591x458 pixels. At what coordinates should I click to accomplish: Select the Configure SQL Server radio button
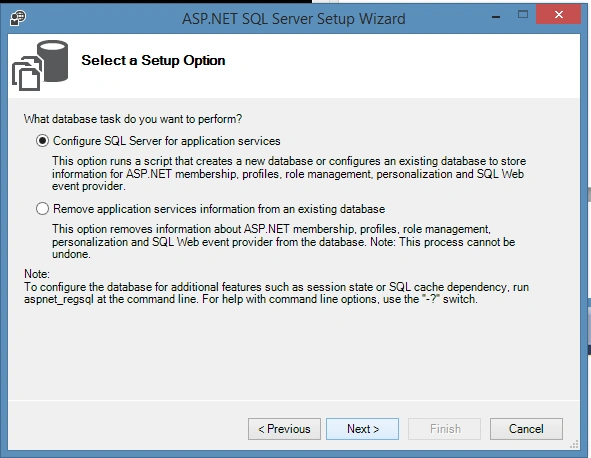click(x=43, y=141)
